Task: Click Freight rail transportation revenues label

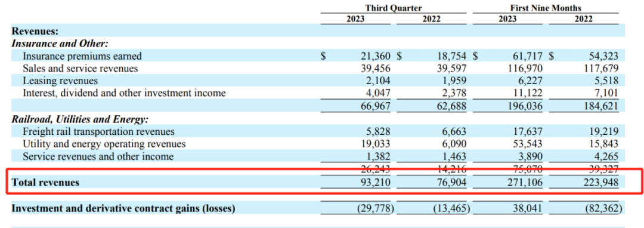Action: (x=98, y=131)
